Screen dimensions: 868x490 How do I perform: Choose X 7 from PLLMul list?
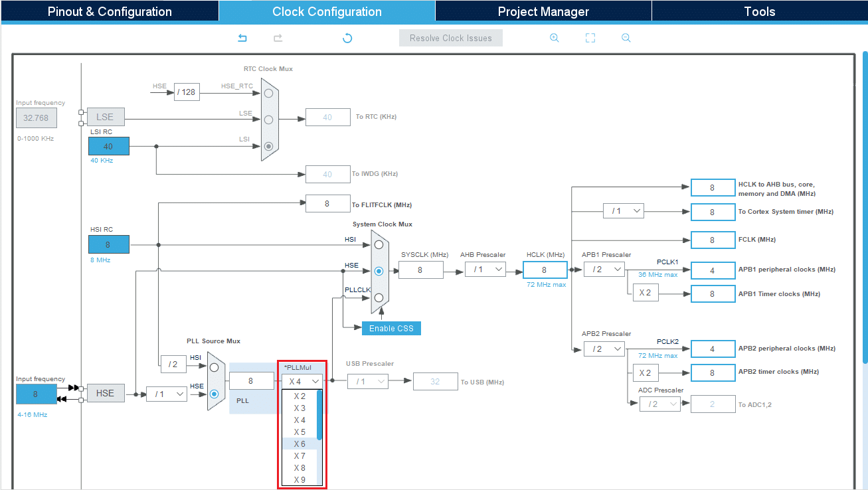tap(300, 455)
